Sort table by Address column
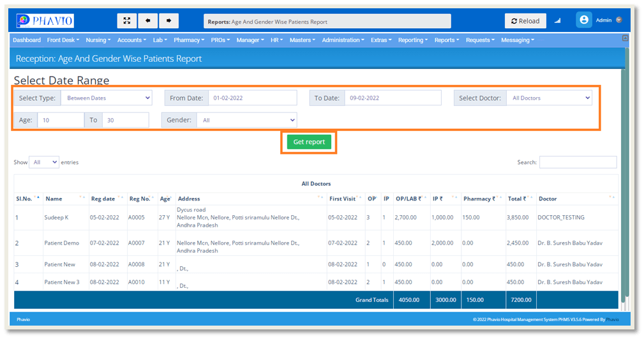This screenshot has height=339, width=644. click(x=251, y=199)
